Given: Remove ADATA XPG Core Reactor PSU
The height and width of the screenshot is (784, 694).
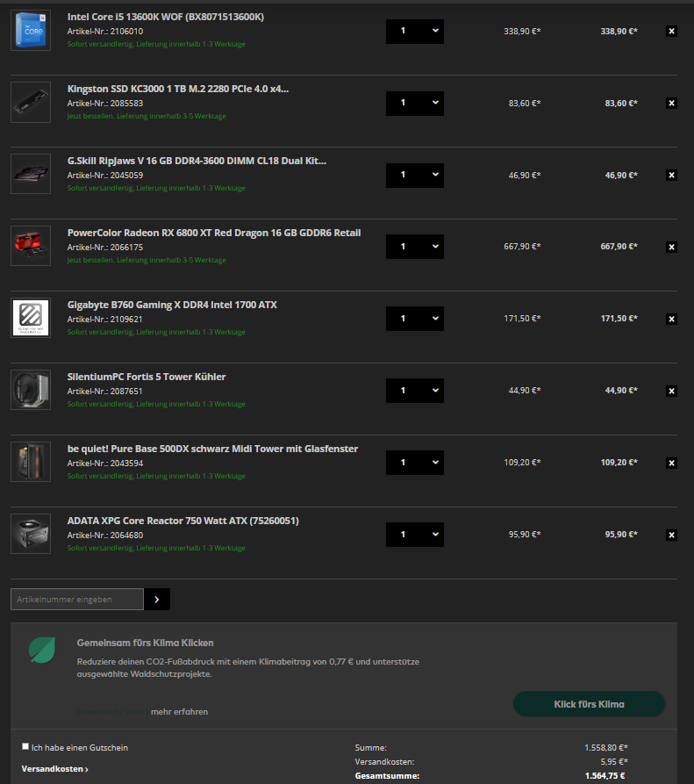Looking at the screenshot, I should click(671, 535).
